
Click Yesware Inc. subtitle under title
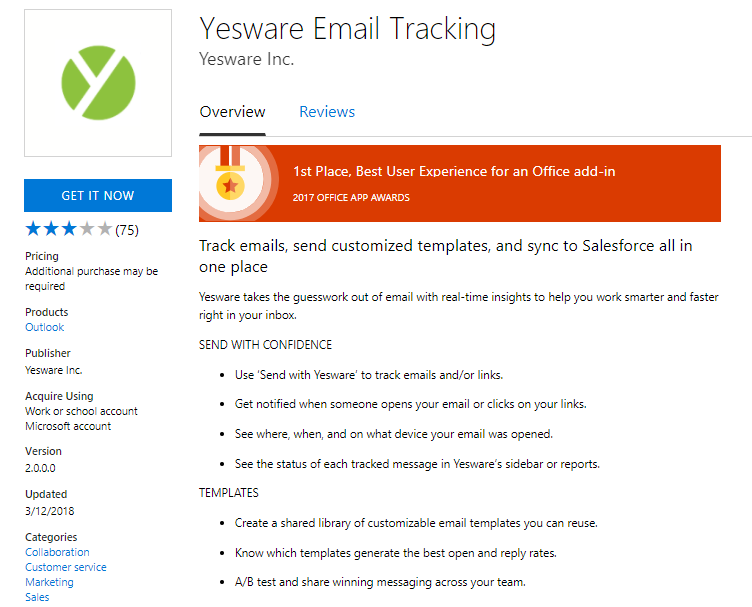246,60
